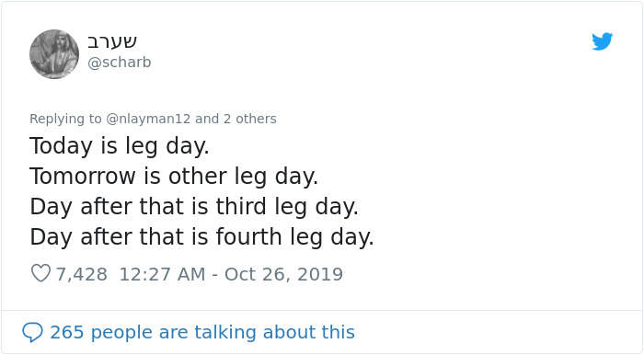Click the number 265 in the footer
644x355 pixels.
(67, 332)
